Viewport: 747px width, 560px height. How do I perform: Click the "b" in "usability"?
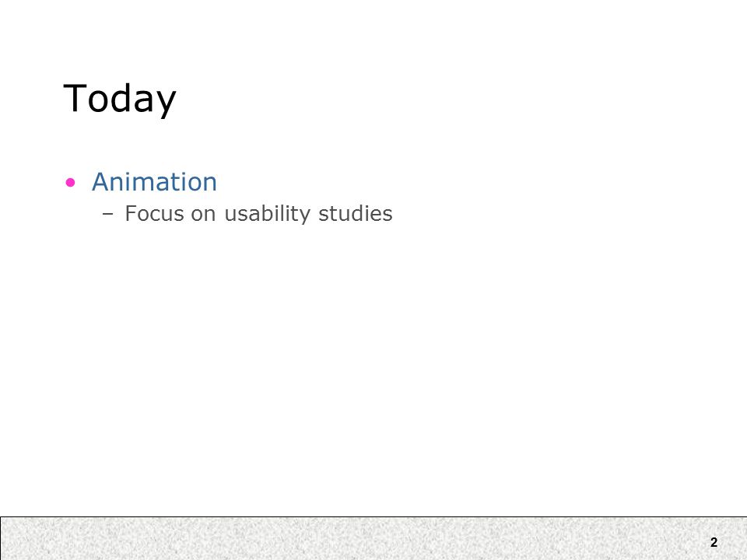[x=265, y=213]
